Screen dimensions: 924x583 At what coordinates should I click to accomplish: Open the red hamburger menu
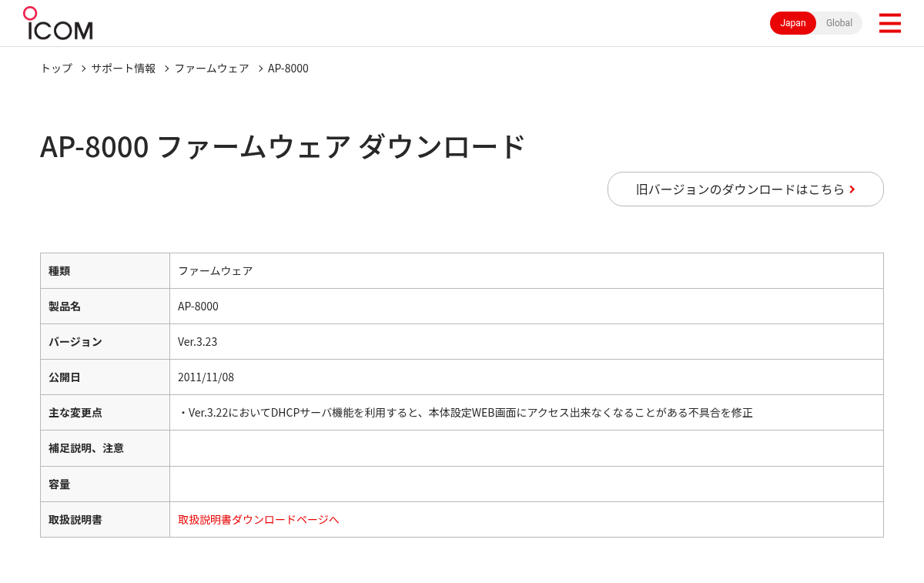point(889,23)
